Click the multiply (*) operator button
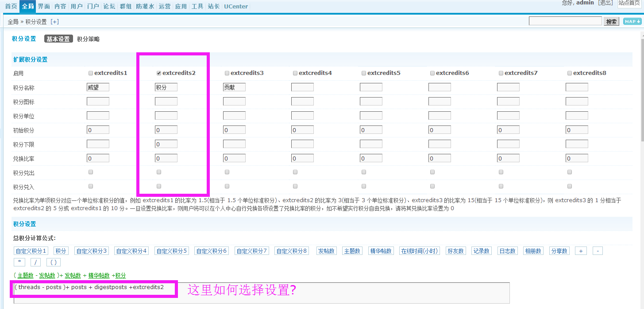The image size is (644, 309). [20, 262]
